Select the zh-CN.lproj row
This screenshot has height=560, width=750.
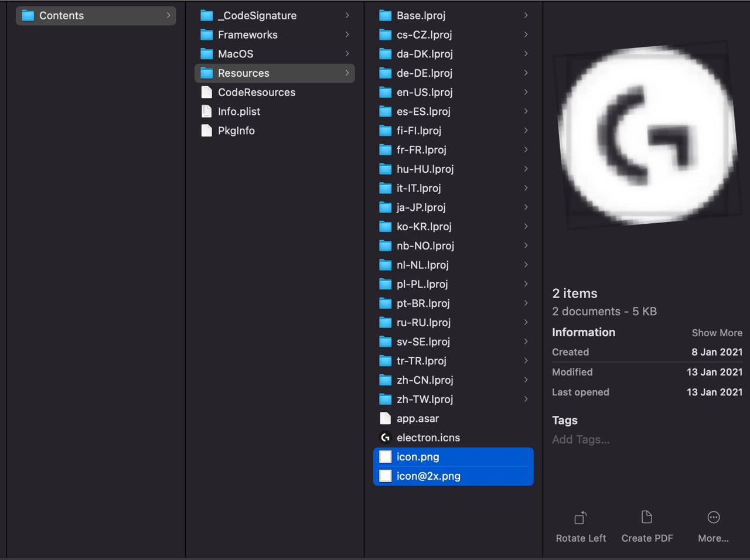coord(453,380)
